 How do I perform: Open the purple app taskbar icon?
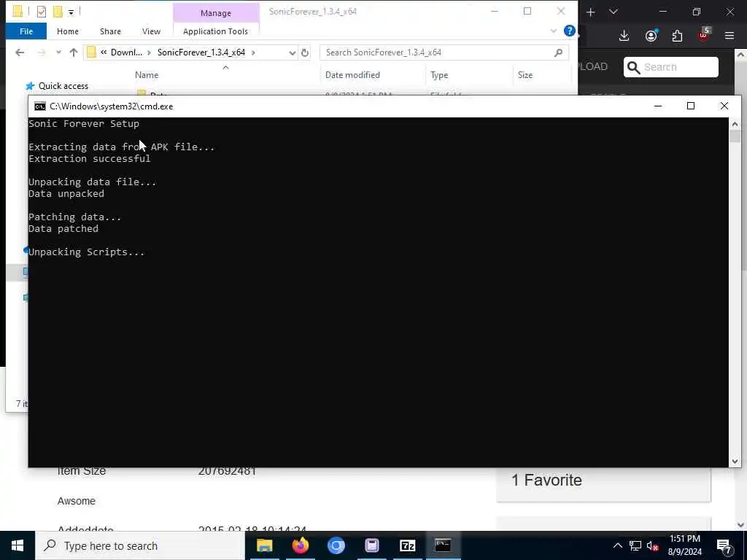tap(371, 545)
